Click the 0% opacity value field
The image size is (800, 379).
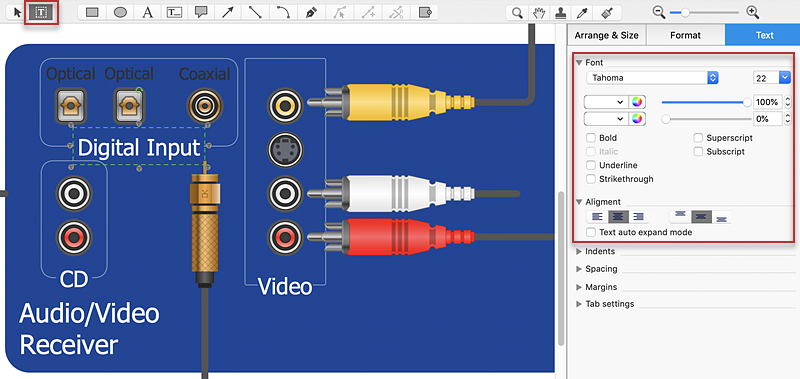point(767,119)
